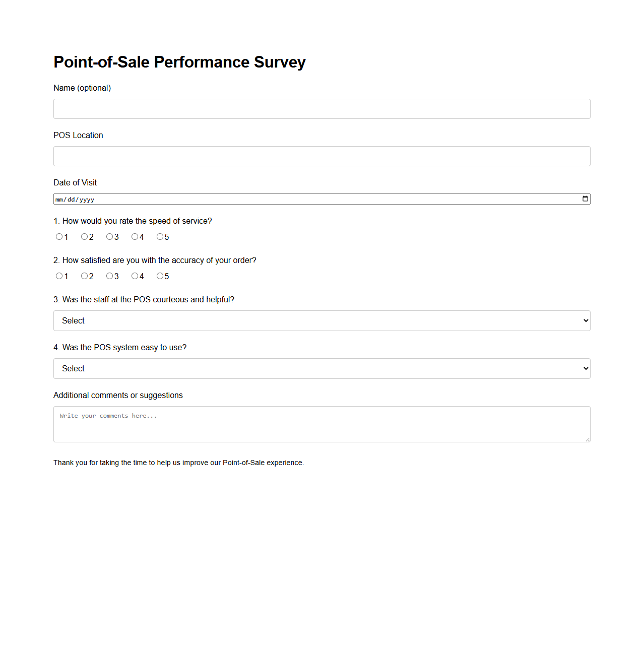Select rating 3 for speed of service
The width and height of the screenshot is (644, 655).
(x=109, y=236)
